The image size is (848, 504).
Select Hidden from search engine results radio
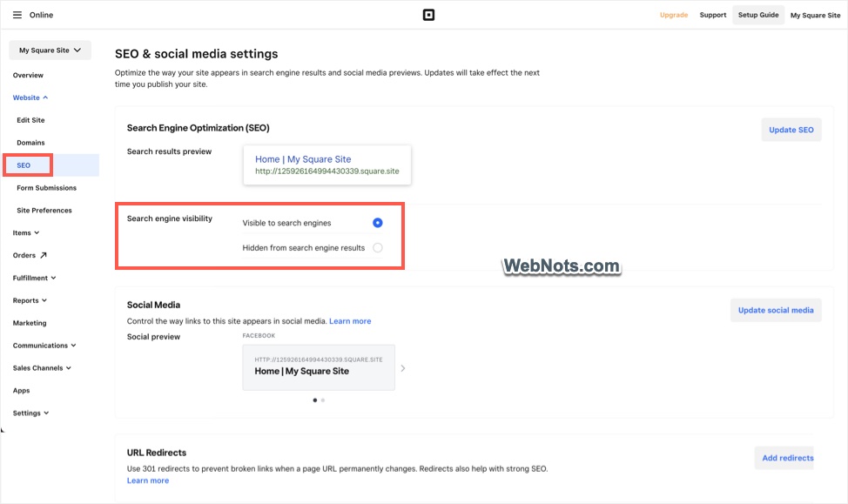click(378, 248)
